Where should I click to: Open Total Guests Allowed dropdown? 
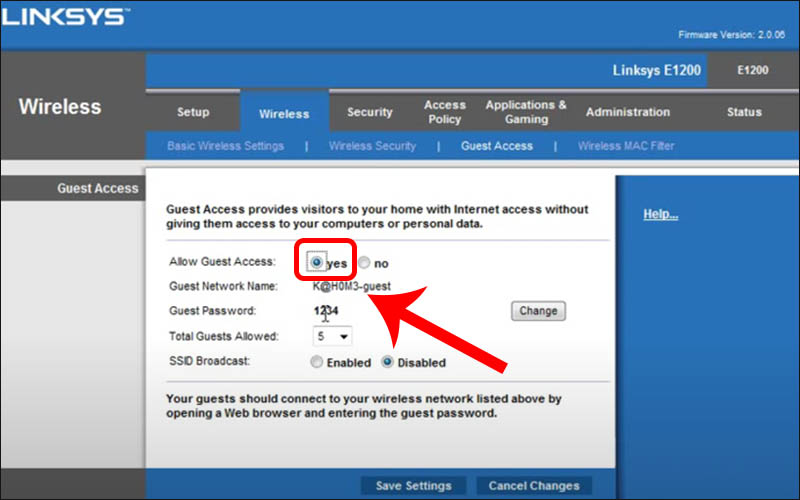click(332, 336)
